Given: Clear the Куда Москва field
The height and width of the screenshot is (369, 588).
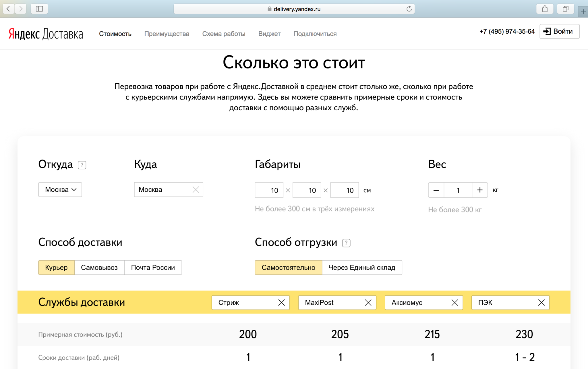Looking at the screenshot, I should pyautogui.click(x=196, y=190).
